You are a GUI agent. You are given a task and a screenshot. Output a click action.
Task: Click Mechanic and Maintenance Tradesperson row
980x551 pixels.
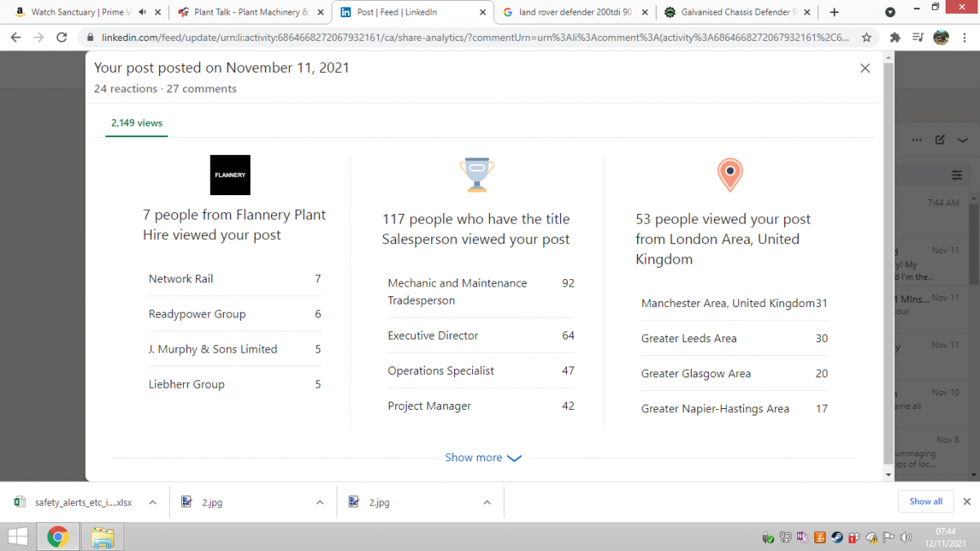coord(481,291)
